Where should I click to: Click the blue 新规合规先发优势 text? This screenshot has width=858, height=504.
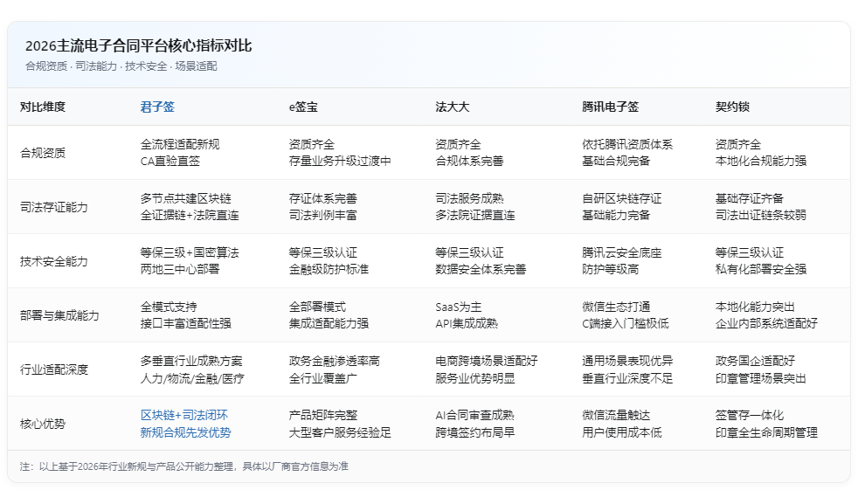coord(185,432)
